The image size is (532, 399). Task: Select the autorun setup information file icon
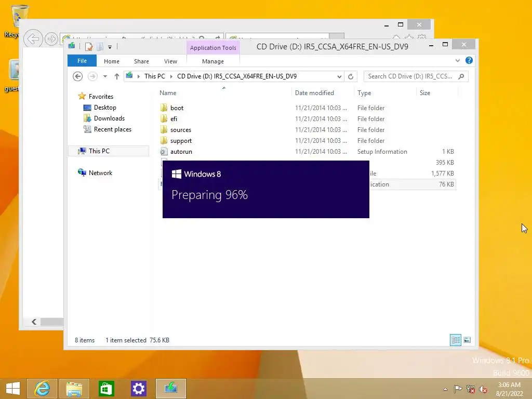[164, 151]
